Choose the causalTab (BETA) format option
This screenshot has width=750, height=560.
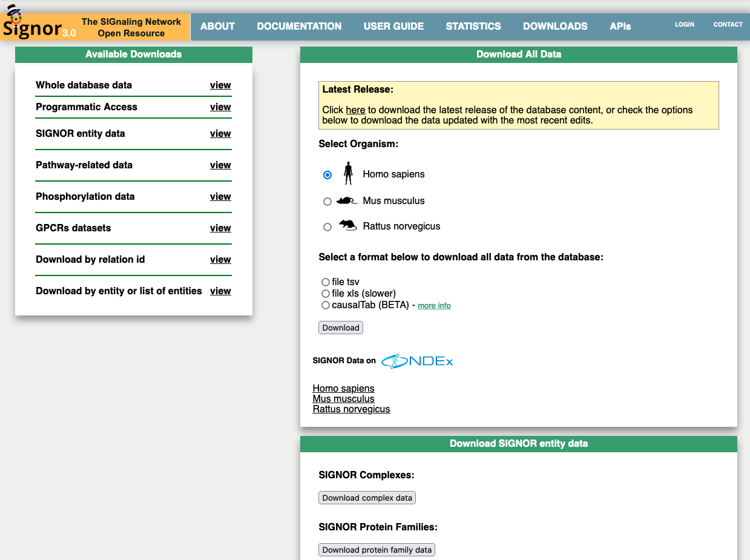(x=326, y=305)
